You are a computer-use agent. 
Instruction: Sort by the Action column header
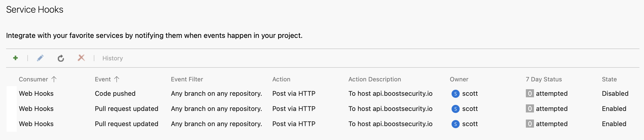(281, 79)
